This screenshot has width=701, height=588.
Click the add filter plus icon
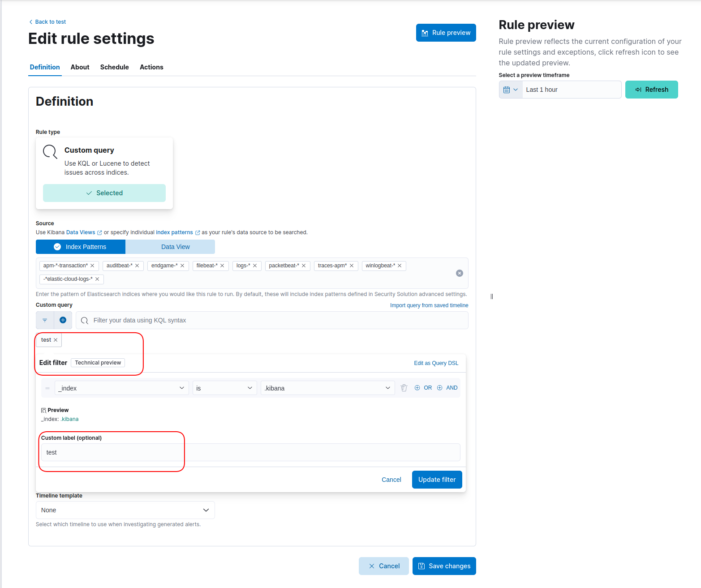tap(63, 320)
